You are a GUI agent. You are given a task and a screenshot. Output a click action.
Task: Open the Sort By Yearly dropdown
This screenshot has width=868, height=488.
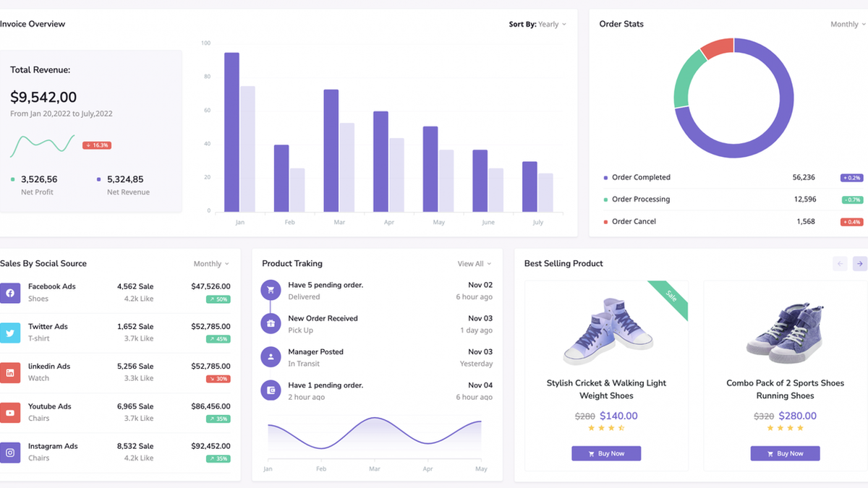pyautogui.click(x=537, y=25)
